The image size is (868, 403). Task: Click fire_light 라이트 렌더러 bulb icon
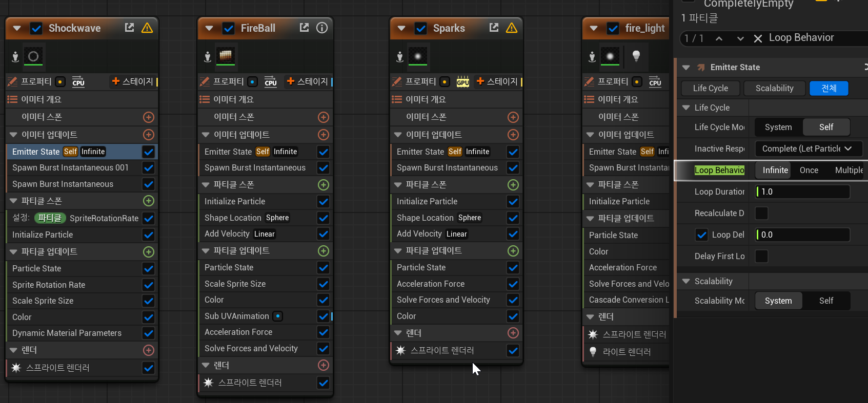pos(593,352)
